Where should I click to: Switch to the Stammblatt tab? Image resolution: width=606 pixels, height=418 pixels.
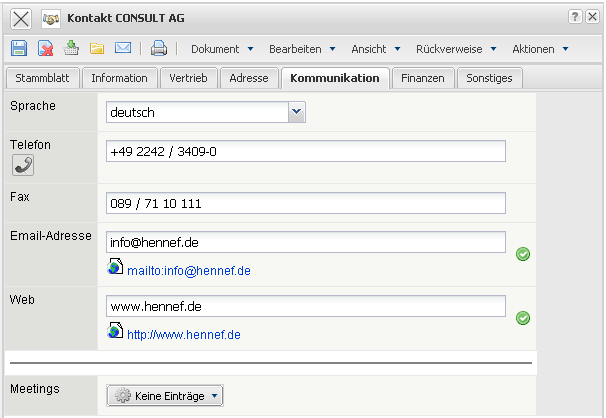[x=41, y=78]
